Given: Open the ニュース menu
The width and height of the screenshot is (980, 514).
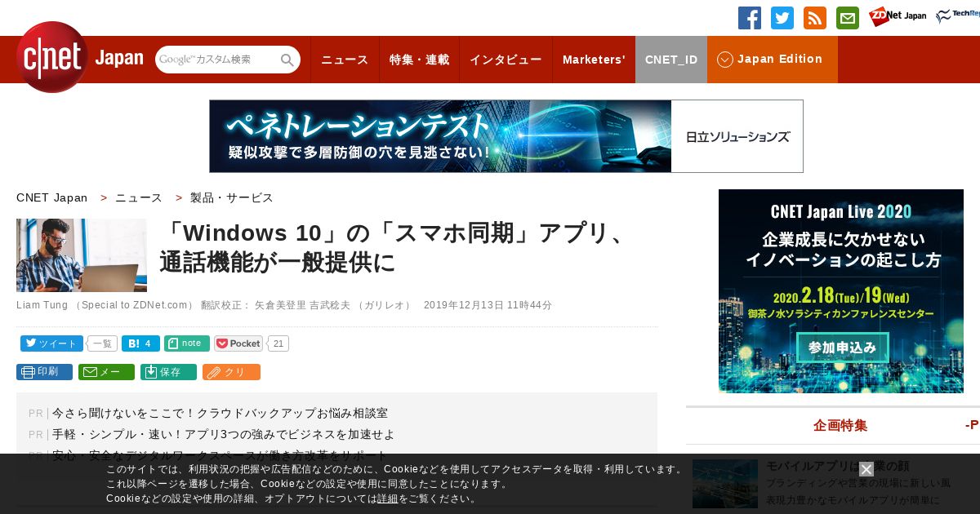Looking at the screenshot, I should click(x=345, y=60).
